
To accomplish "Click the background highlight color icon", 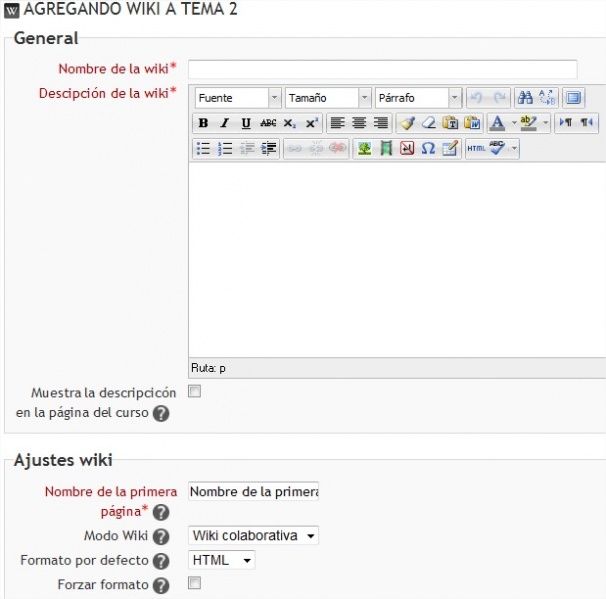I will click(528, 123).
